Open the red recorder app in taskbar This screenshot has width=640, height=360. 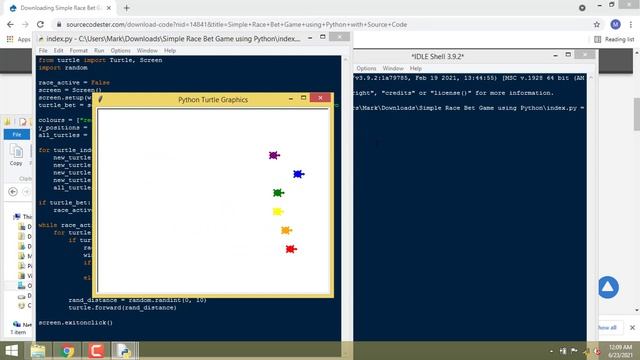[96, 351]
